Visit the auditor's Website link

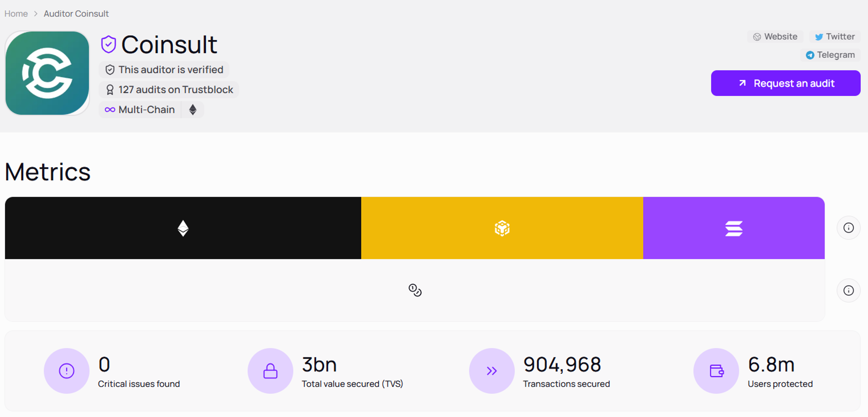tap(775, 37)
